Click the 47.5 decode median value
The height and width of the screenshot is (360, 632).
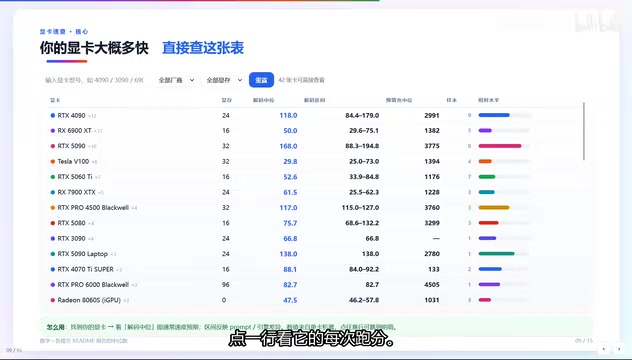(290, 300)
